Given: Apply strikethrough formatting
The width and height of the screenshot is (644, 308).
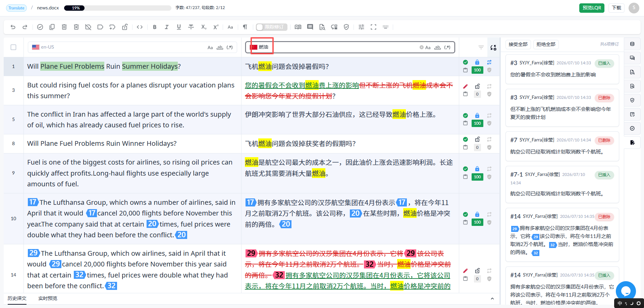Looking at the screenshot, I should point(191,27).
